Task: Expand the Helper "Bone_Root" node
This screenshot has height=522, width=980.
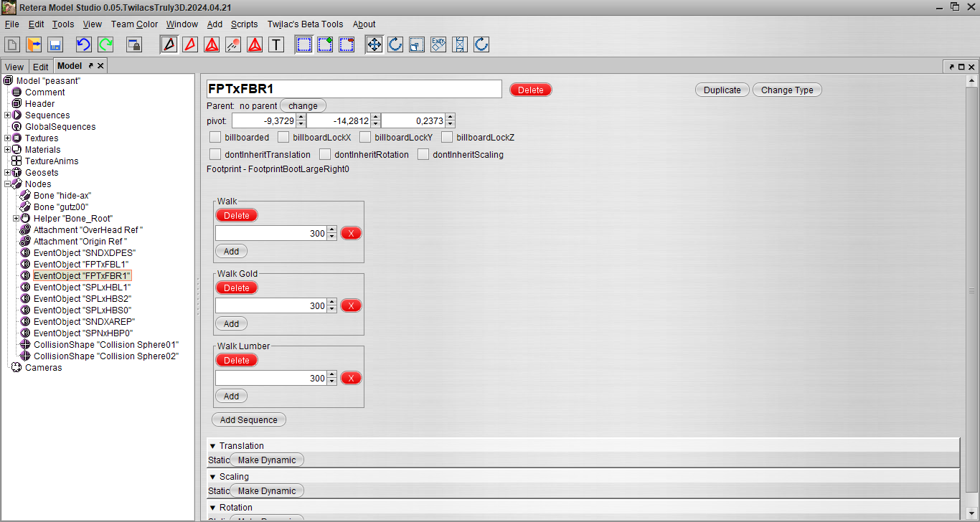Action: tap(16, 219)
